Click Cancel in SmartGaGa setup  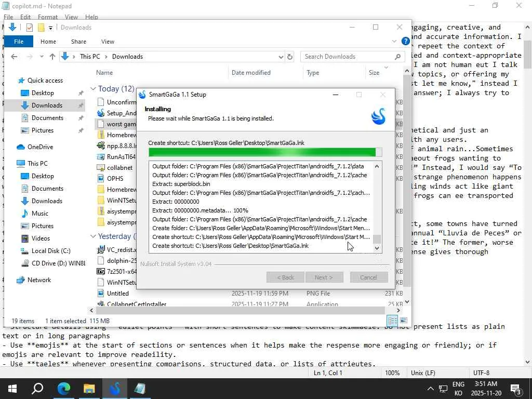pyautogui.click(x=368, y=277)
